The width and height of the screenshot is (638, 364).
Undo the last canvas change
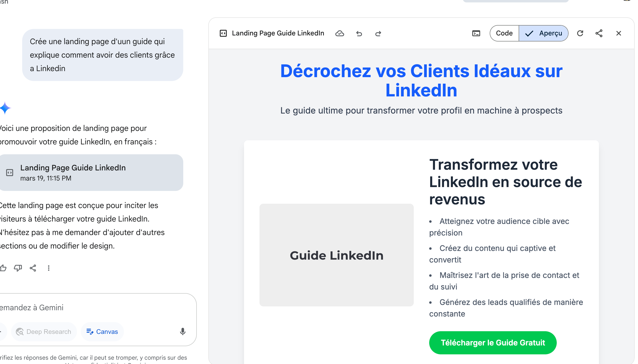tap(359, 33)
